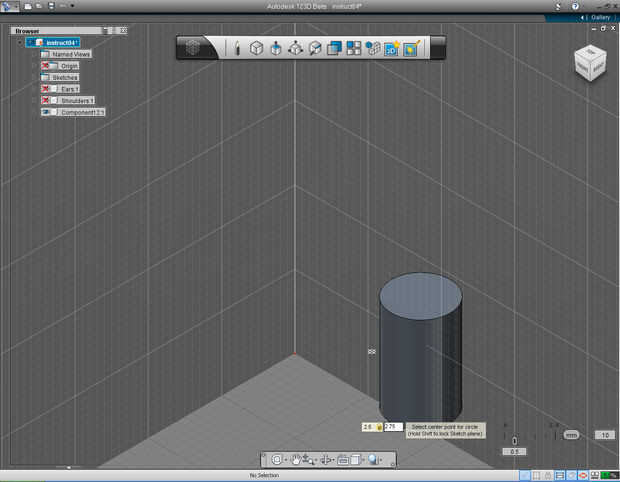Select the Primitives box tool
Image resolution: width=620 pixels, height=482 pixels.
256,48
